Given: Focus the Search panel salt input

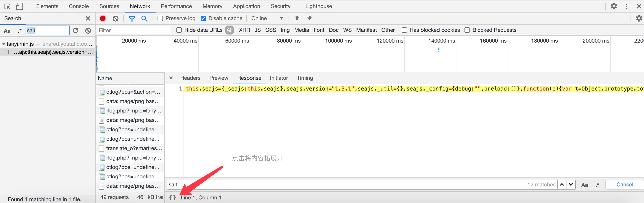Looking at the screenshot, I should [x=48, y=30].
